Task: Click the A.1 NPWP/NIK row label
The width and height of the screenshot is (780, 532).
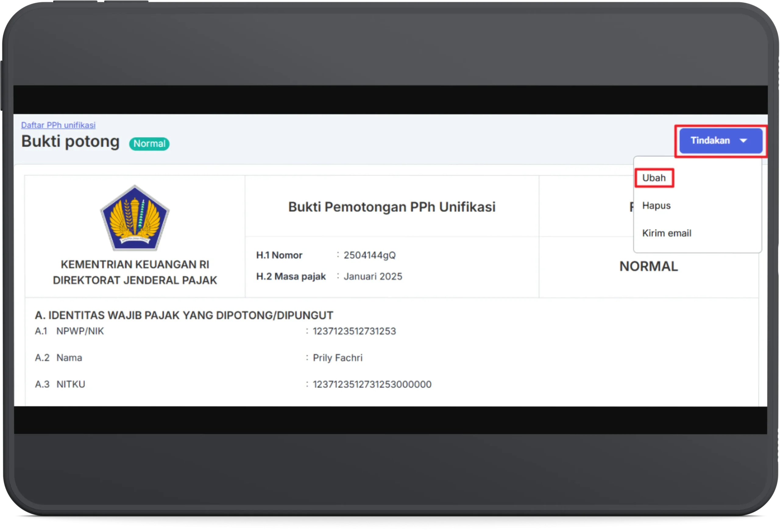Action: (x=69, y=331)
